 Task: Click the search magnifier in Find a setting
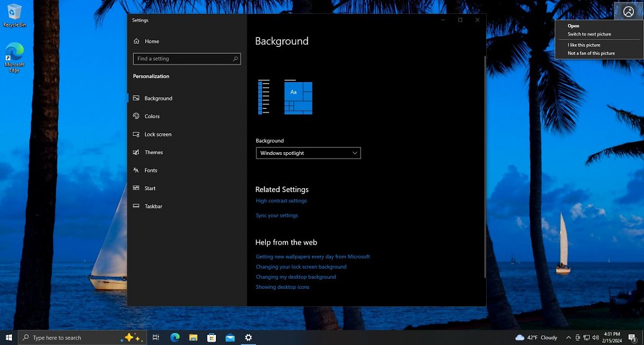point(236,59)
